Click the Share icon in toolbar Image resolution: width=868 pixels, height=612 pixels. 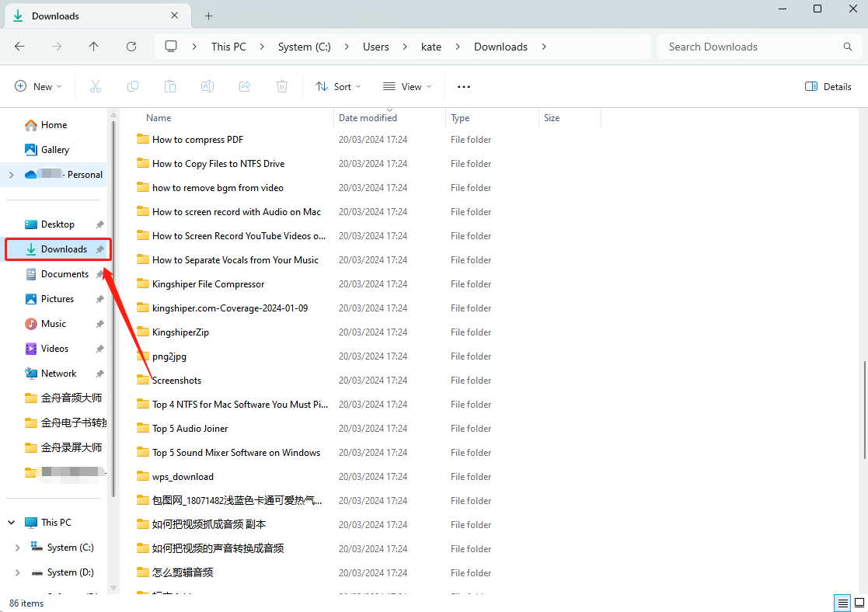tap(245, 86)
